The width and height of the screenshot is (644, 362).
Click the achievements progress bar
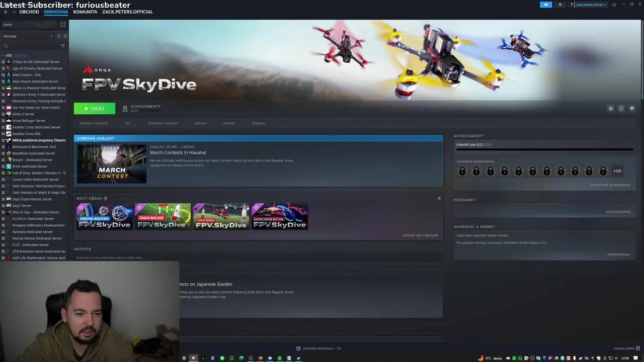(x=544, y=149)
